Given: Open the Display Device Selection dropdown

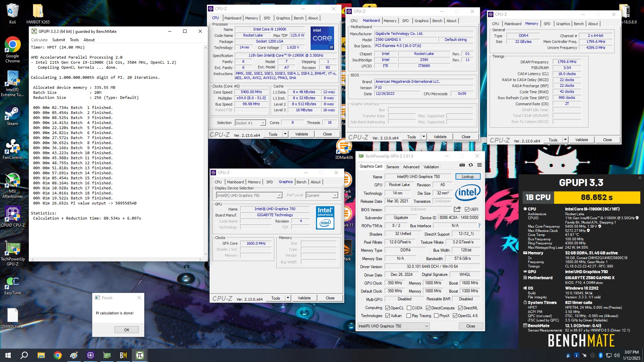Looking at the screenshot, I should 249,195.
